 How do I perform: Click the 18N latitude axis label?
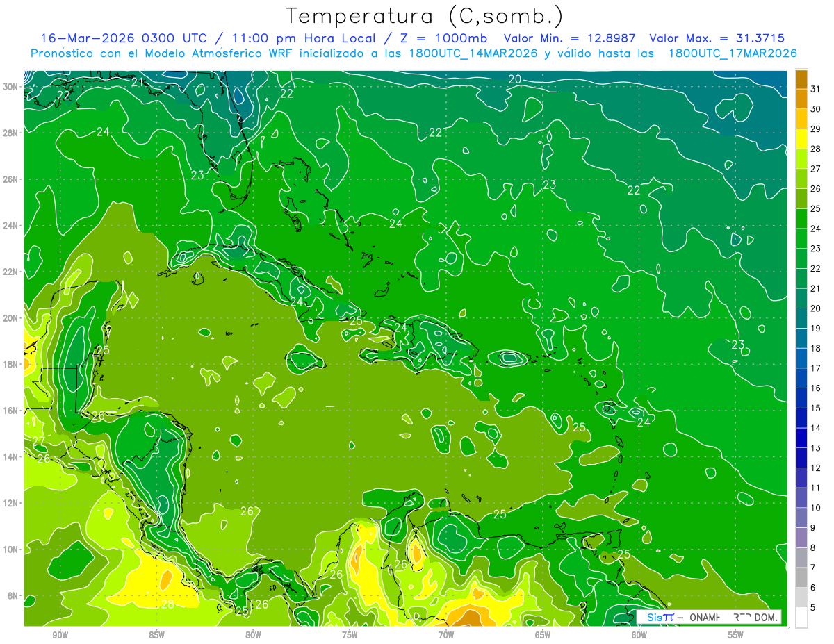(x=12, y=364)
